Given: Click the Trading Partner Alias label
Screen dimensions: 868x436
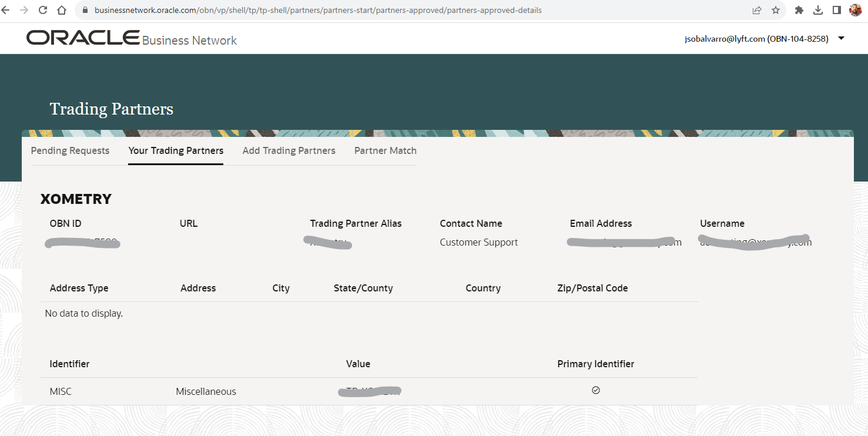Looking at the screenshot, I should click(356, 223).
